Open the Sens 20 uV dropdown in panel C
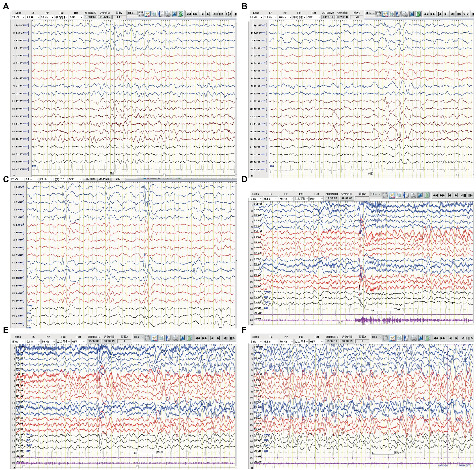 click(17, 179)
